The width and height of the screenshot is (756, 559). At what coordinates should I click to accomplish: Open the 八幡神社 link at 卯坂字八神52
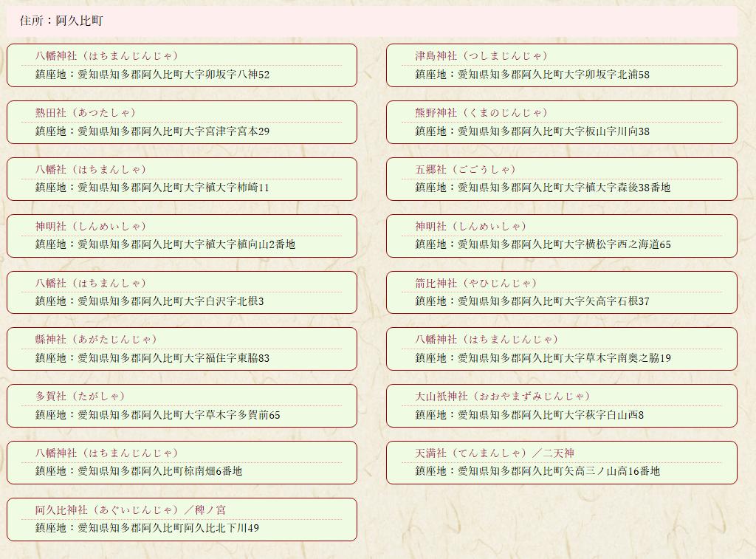click(x=106, y=55)
